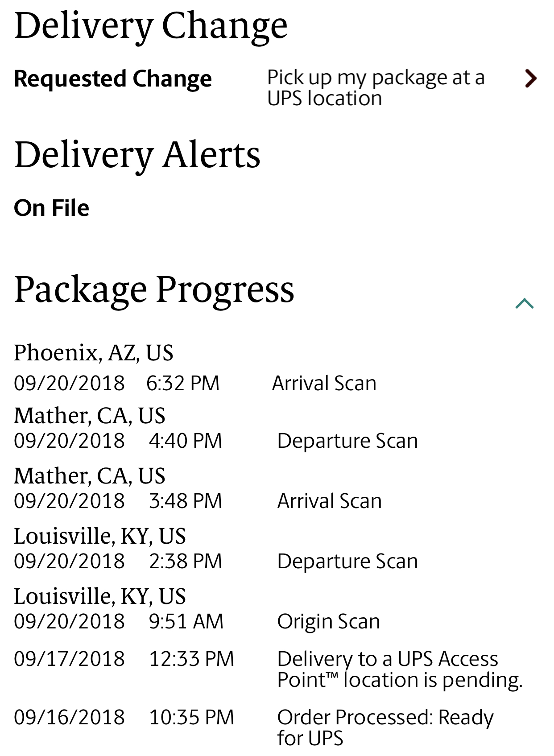Select the Phoenix, AZ, US location
This screenshot has height=756, width=554.
tap(94, 353)
